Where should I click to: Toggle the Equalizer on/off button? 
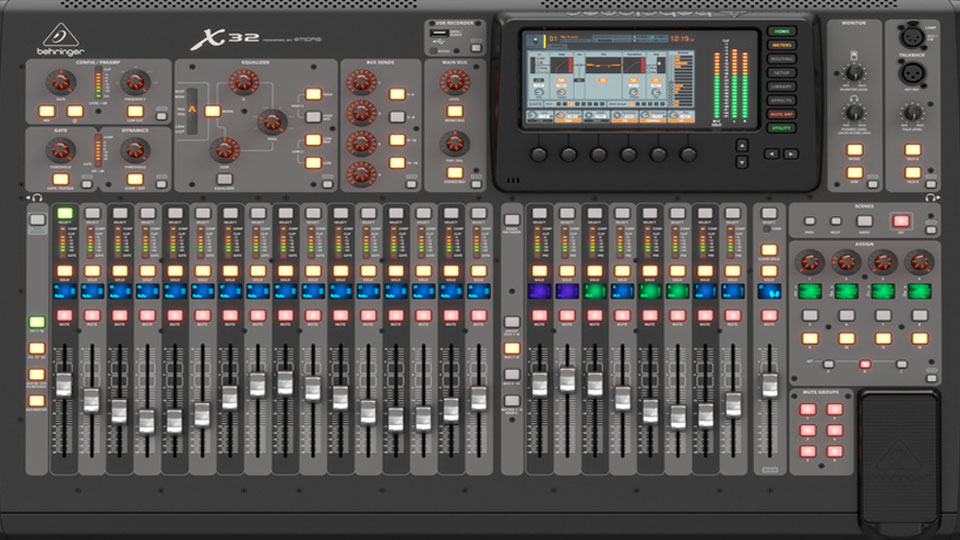pos(225,179)
